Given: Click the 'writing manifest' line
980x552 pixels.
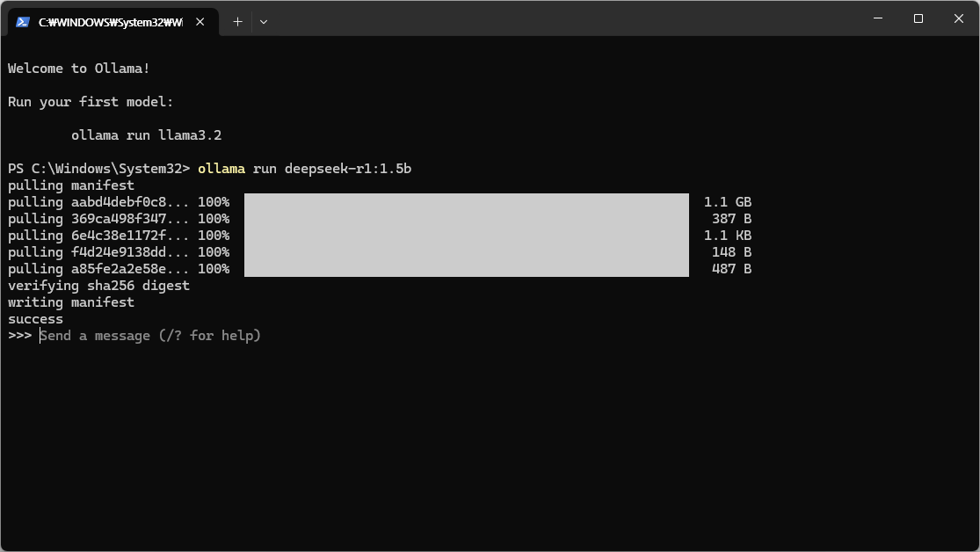Looking at the screenshot, I should 70,302.
